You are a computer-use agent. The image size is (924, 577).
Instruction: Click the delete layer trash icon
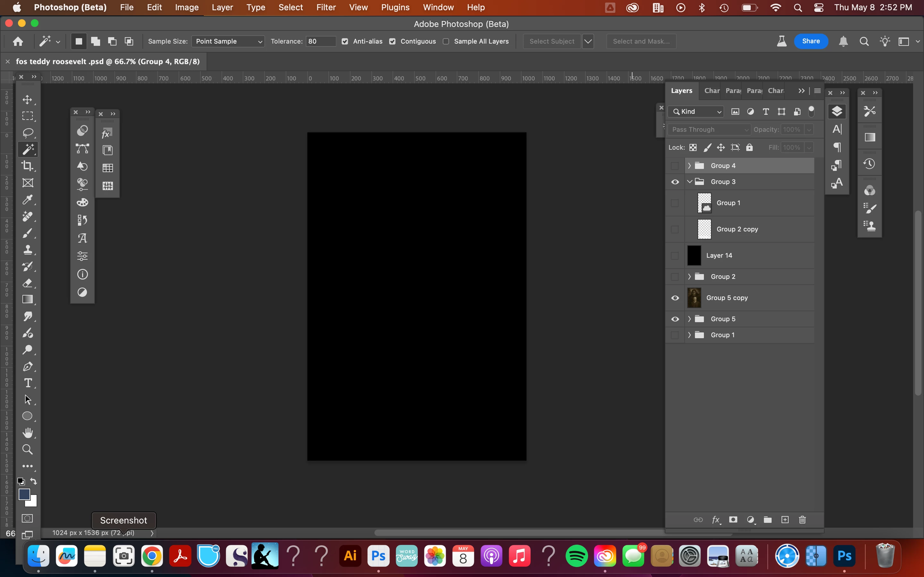(802, 520)
